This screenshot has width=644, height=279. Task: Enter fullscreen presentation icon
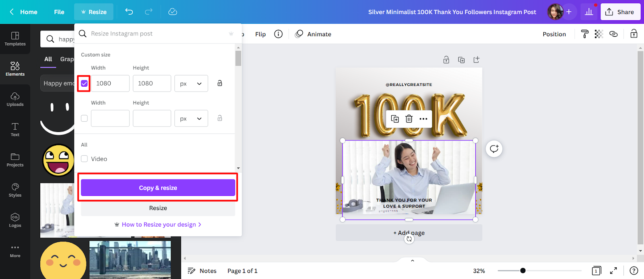tap(613, 271)
